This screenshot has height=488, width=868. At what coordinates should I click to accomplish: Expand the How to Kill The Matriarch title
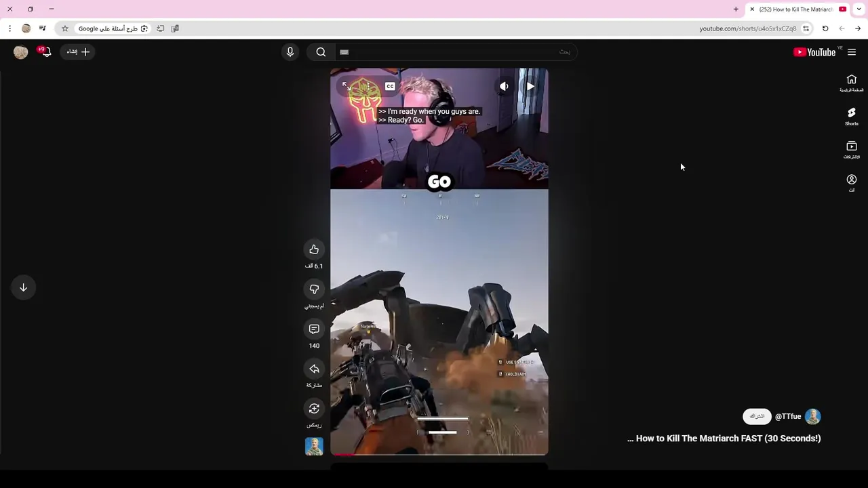(724, 439)
